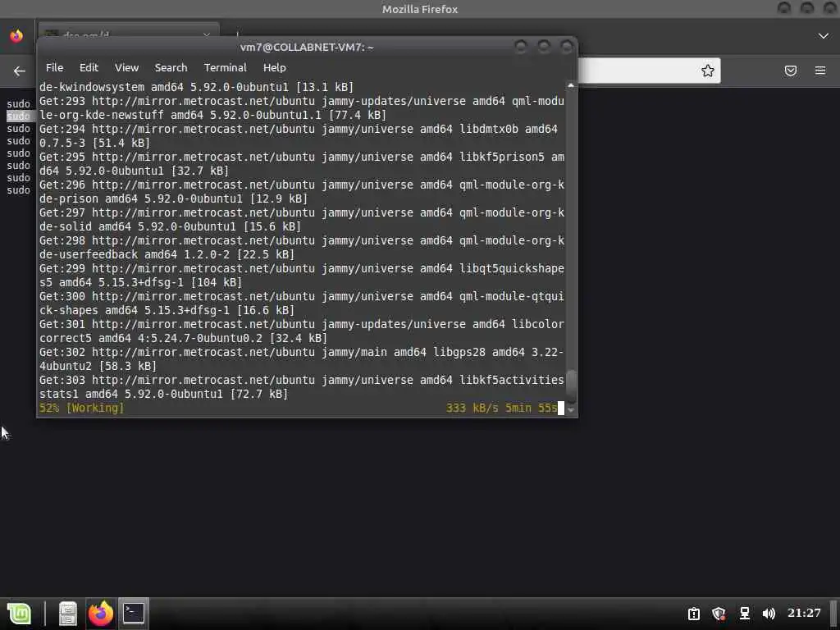Open the terminal Search menu

coord(171,67)
